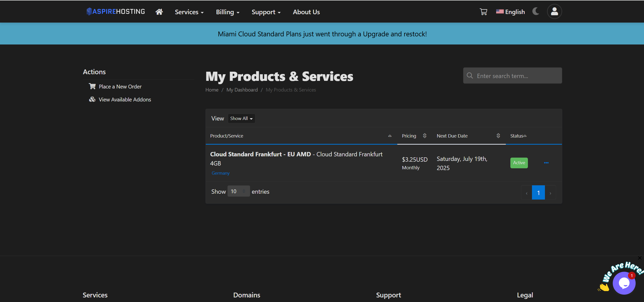The image size is (644, 302).
Task: Open the three-dot actions menu for Frankfurt service
Action: 546,163
